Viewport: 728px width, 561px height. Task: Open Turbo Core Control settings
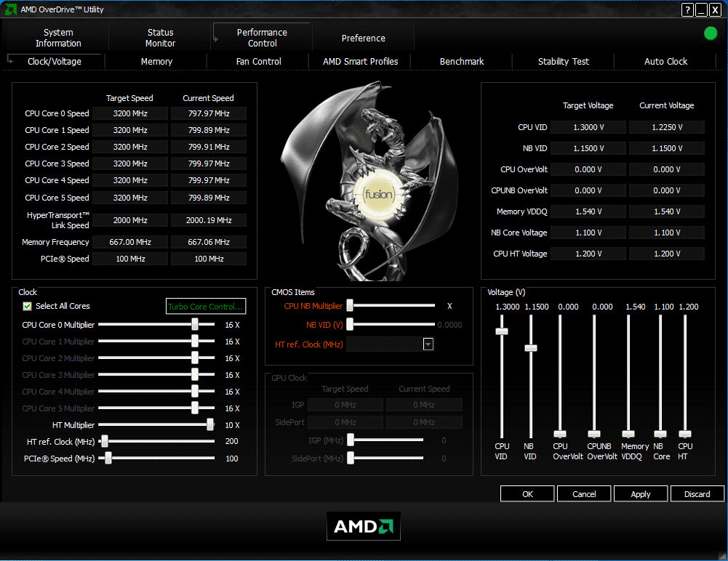tap(206, 307)
